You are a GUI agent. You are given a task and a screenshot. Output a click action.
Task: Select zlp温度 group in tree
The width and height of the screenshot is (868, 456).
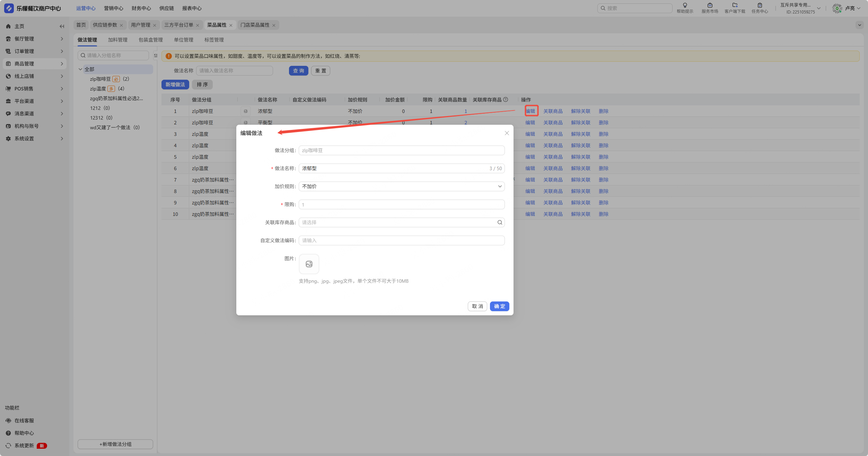(x=98, y=89)
